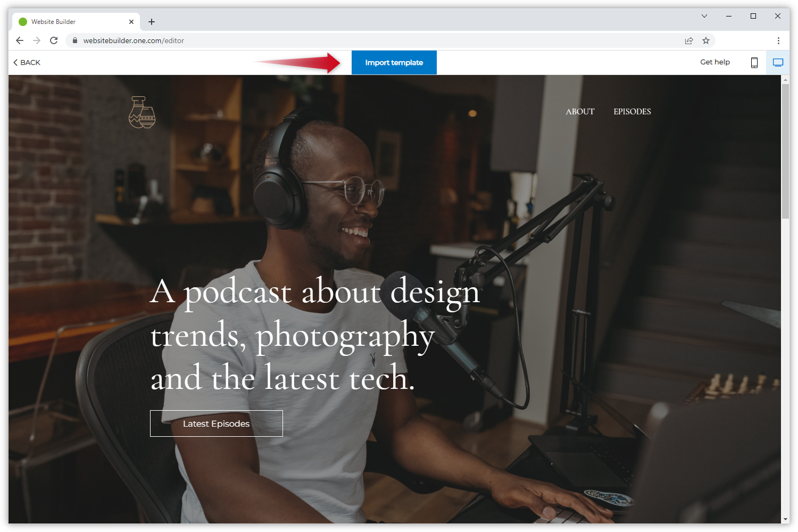Screen dimensions: 798x532
Task: Click scrollbar down arrow
Action: (x=785, y=519)
